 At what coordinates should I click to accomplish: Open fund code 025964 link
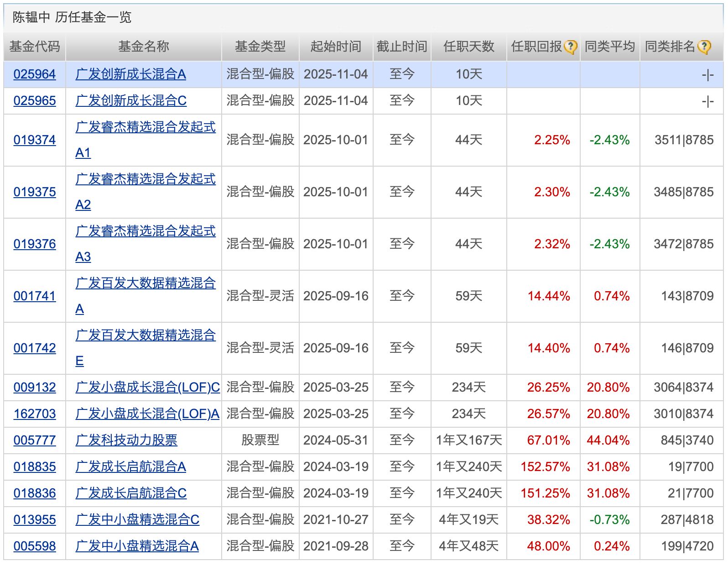[x=35, y=74]
